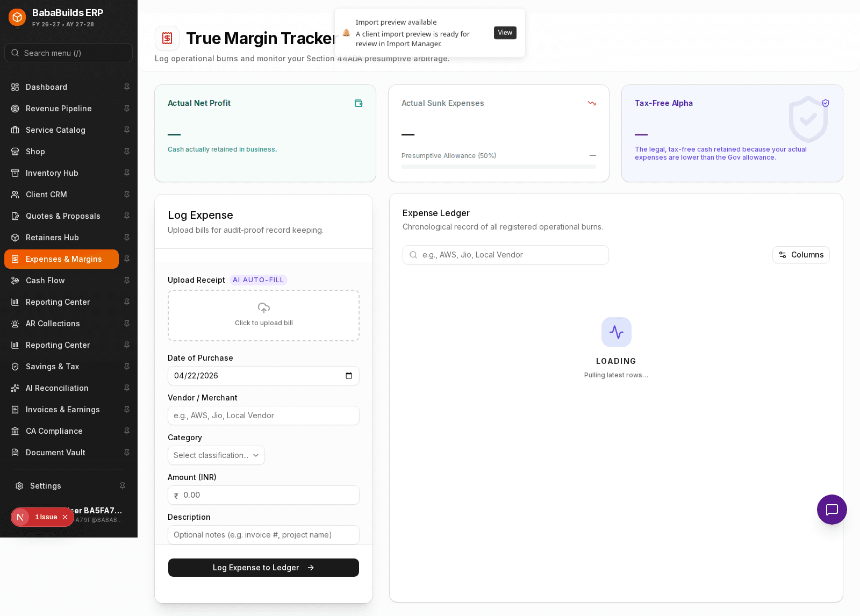Open Service Catalog page
The width and height of the screenshot is (860, 616).
[x=61, y=130]
